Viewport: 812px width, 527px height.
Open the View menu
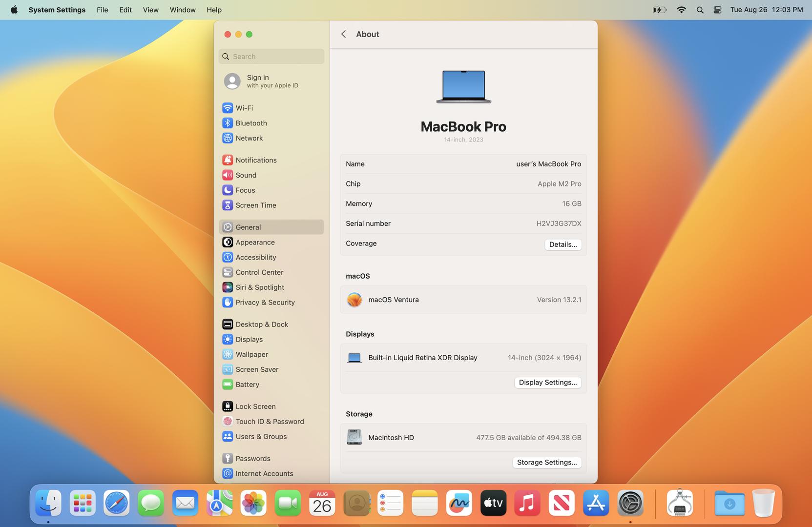pyautogui.click(x=151, y=10)
